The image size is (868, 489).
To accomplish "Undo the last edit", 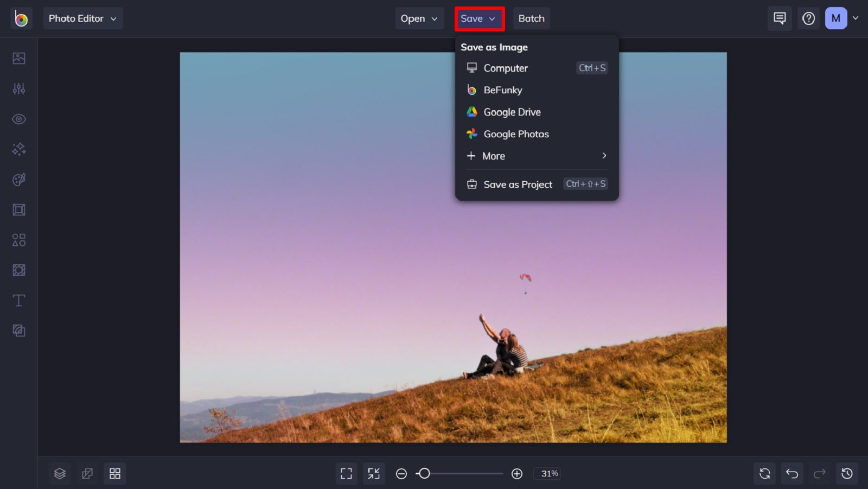I will [x=792, y=473].
